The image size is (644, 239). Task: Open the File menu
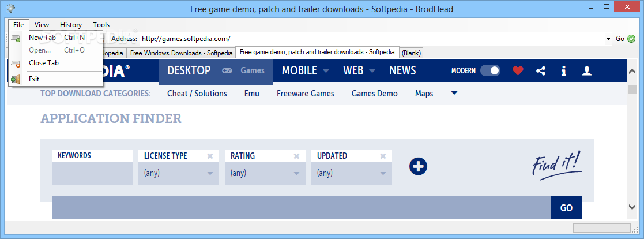(x=18, y=25)
